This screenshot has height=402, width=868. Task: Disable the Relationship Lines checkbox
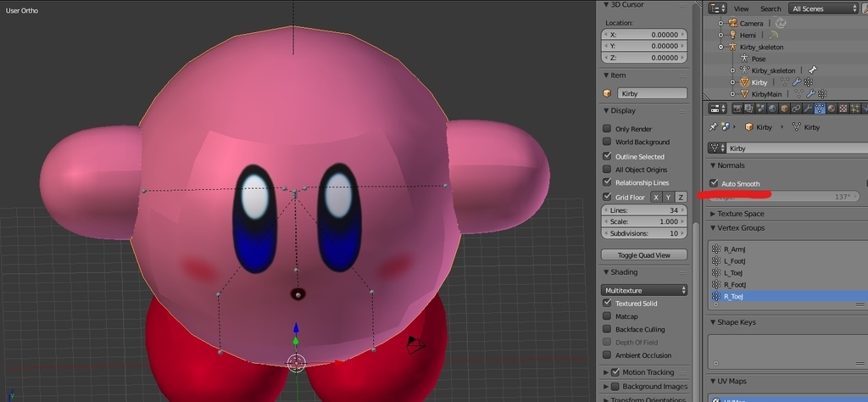(x=607, y=182)
